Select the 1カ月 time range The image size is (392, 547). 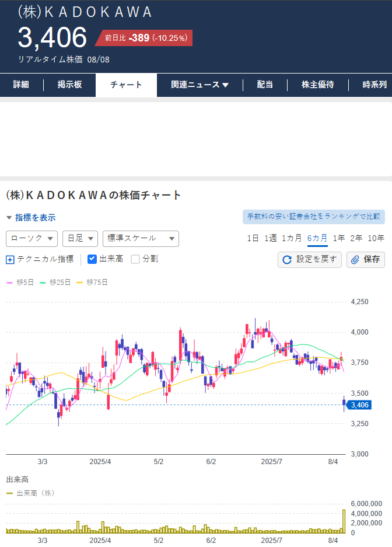(291, 238)
